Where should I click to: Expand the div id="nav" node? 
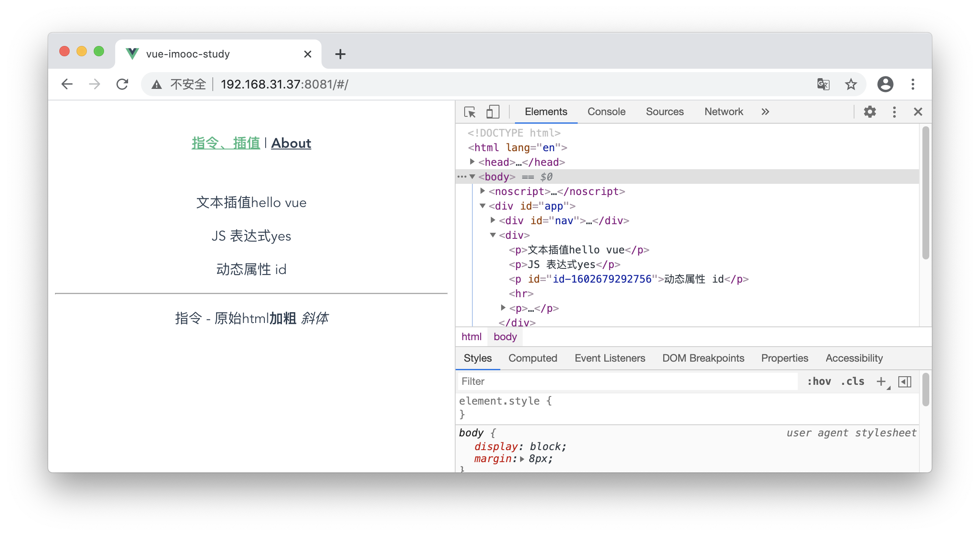click(x=493, y=220)
